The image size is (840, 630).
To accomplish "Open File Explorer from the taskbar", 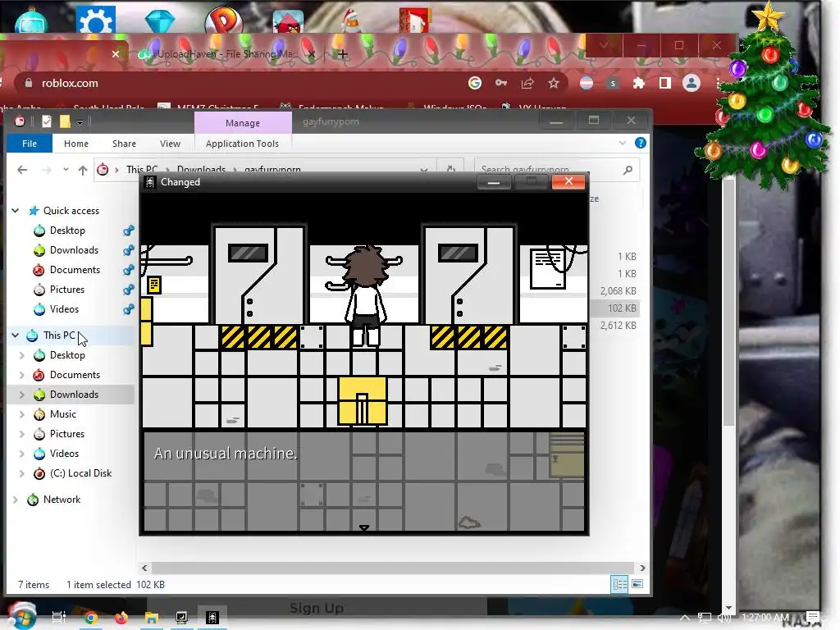I will (x=152, y=618).
